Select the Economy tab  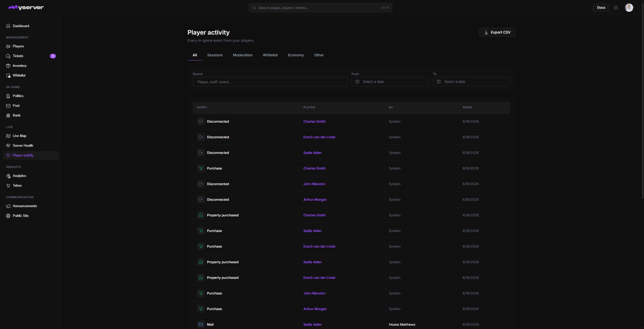(296, 55)
